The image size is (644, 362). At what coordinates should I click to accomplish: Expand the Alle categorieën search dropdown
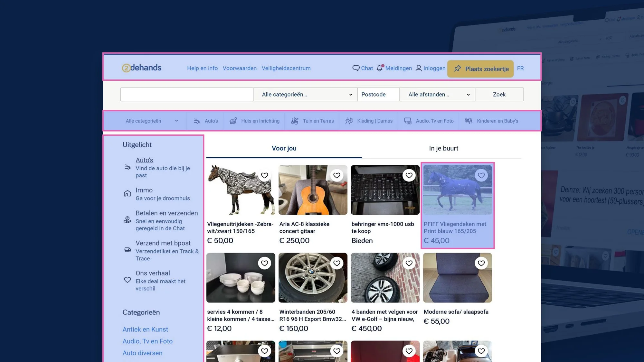[x=305, y=95]
